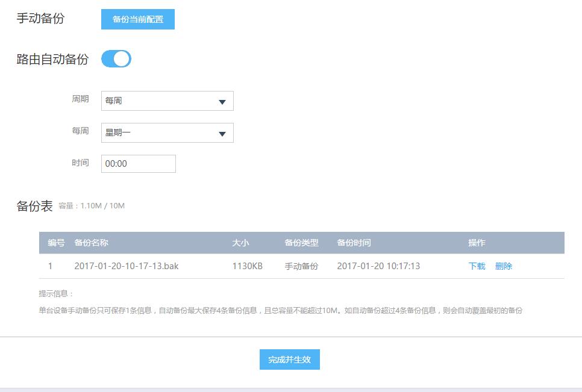Click the 编号 column header
This screenshot has width=582, height=392.
click(56, 243)
